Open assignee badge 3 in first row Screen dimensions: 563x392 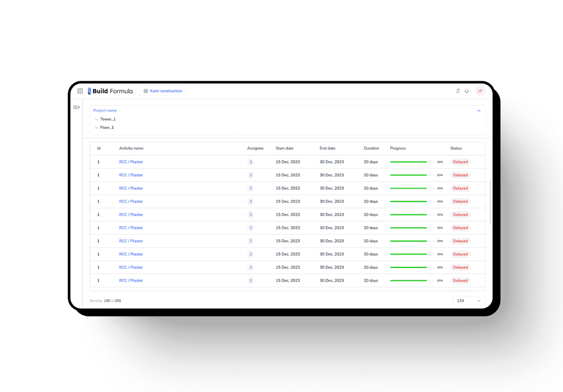(x=251, y=162)
